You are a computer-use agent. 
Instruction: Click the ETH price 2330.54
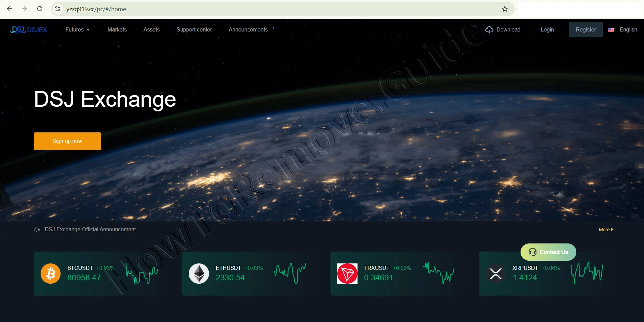230,278
